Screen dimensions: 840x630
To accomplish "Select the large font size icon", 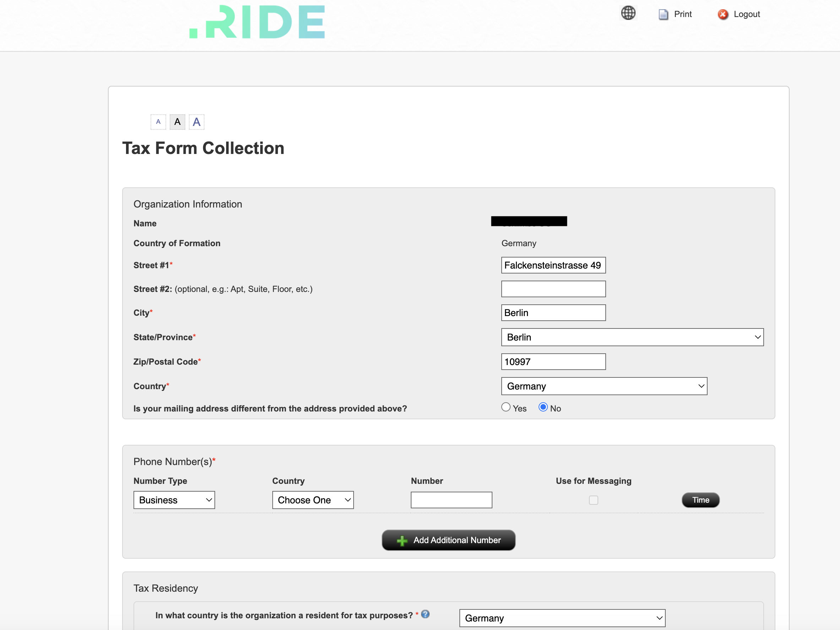I will coord(196,122).
